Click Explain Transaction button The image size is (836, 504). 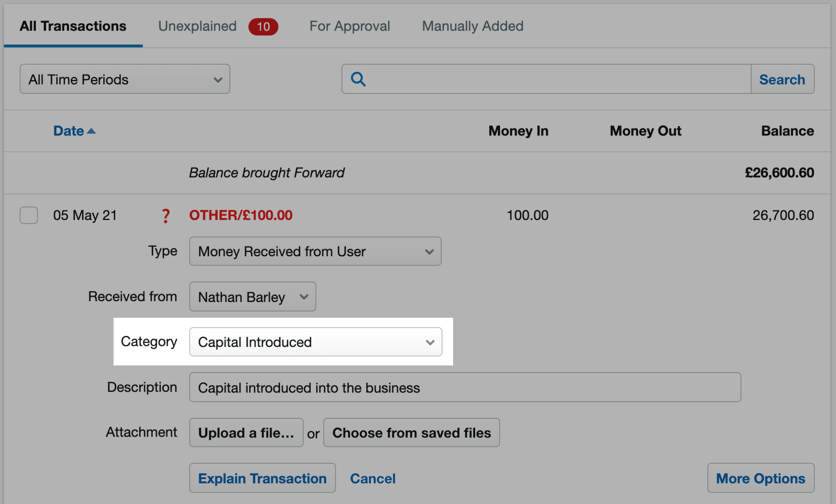(262, 478)
